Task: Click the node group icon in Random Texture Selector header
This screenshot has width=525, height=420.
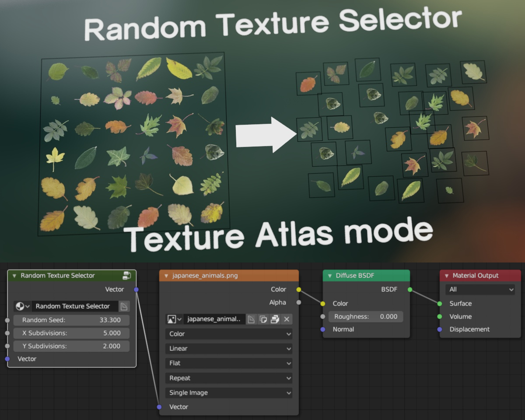Action: tap(127, 276)
